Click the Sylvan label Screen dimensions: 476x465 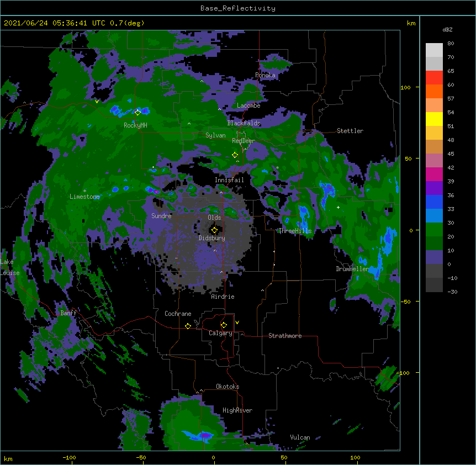pyautogui.click(x=215, y=135)
